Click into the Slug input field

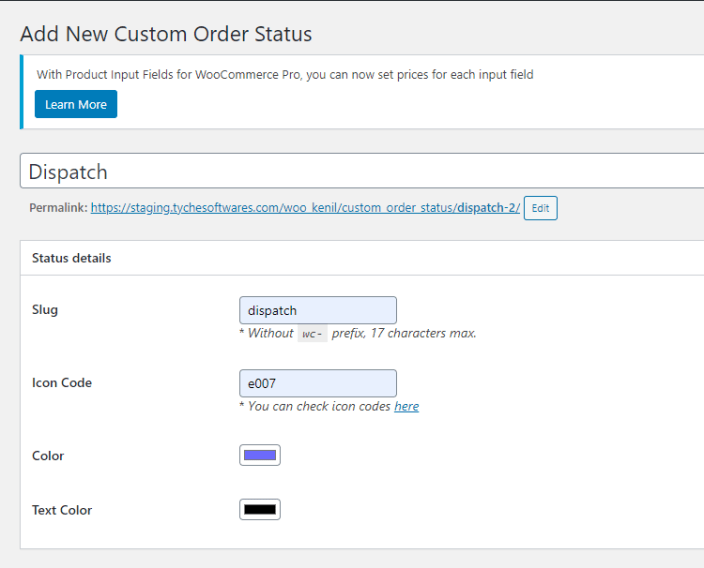click(318, 310)
